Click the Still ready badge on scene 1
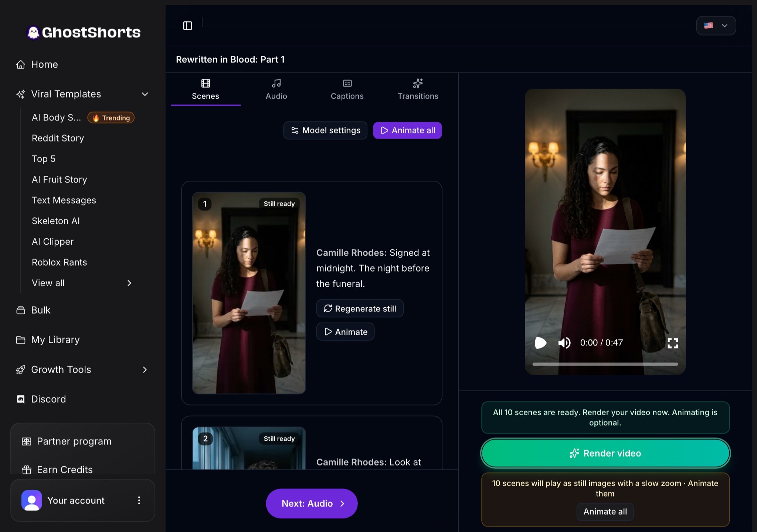The width and height of the screenshot is (757, 532). pos(279,204)
